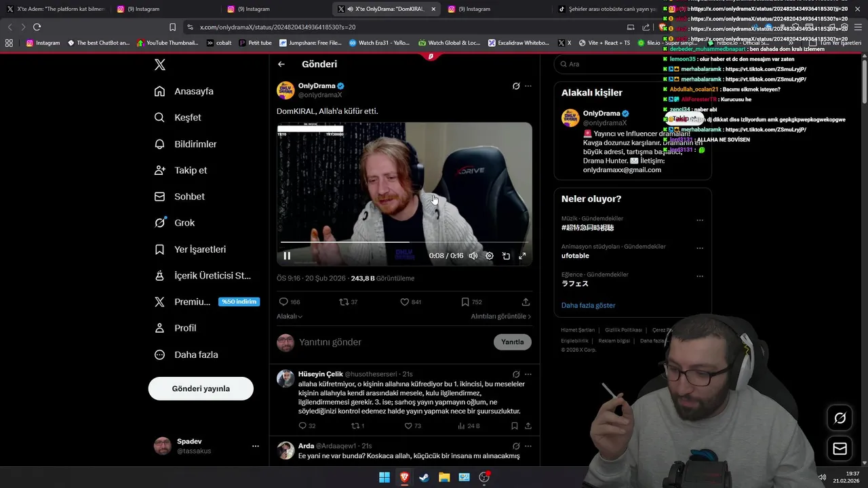Viewport: 868px width, 488px height.
Task: Open options for ラフェス trend
Action: (x=700, y=277)
